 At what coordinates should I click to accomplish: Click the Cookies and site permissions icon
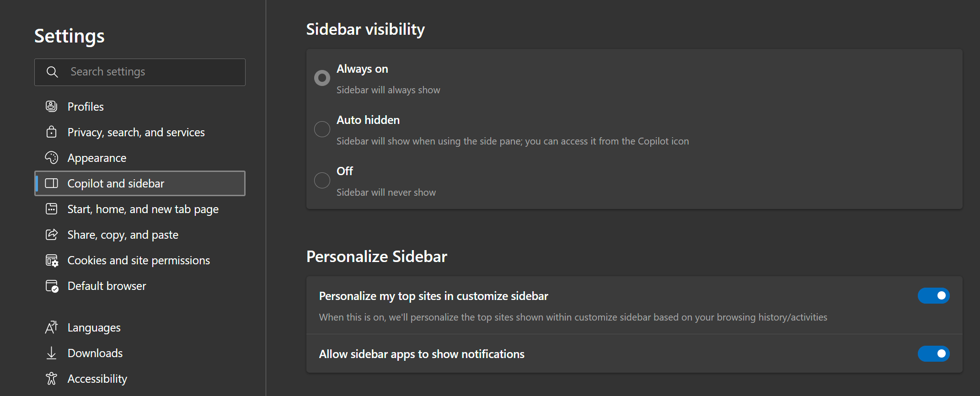click(52, 261)
